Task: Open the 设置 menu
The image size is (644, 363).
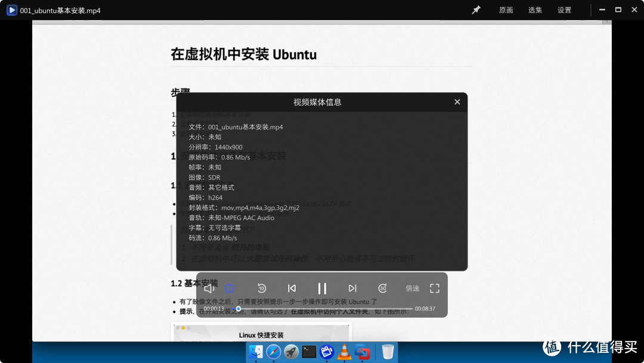Action: [564, 10]
